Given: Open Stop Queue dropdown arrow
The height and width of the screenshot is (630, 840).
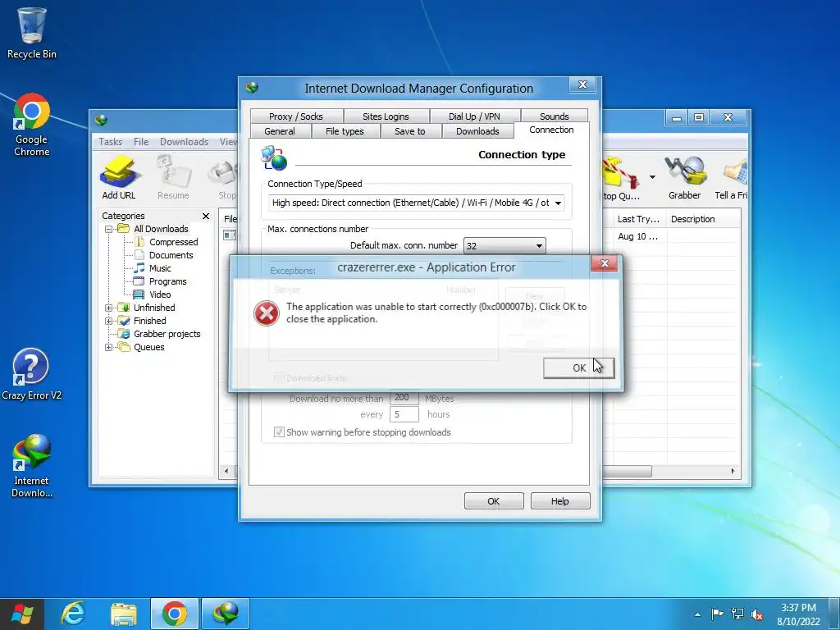Looking at the screenshot, I should click(652, 177).
